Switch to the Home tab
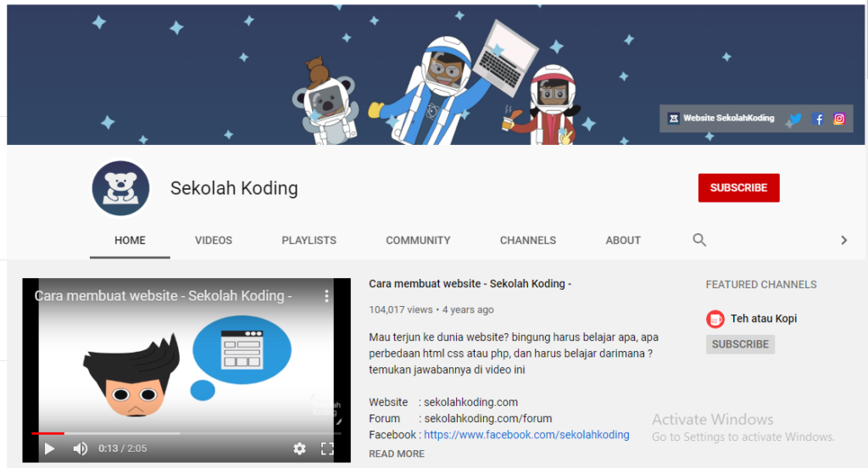Viewport: 868px width, 468px height. (x=130, y=241)
